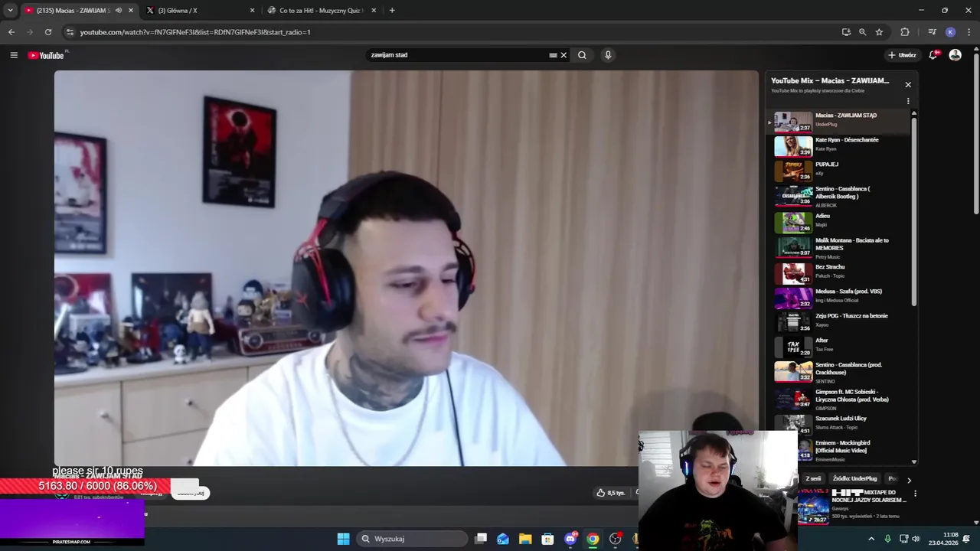Open File Explorer from the taskbar
The height and width of the screenshot is (551, 980).
[525, 539]
